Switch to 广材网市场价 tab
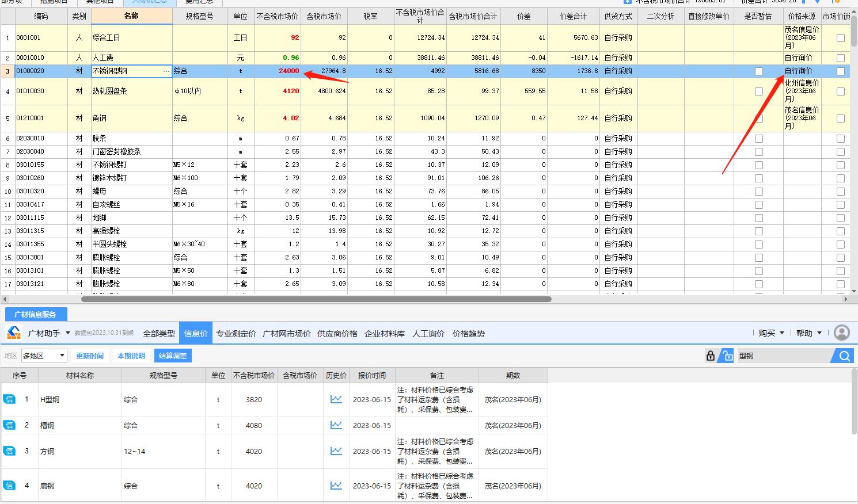Image resolution: width=858 pixels, height=504 pixels. point(287,334)
